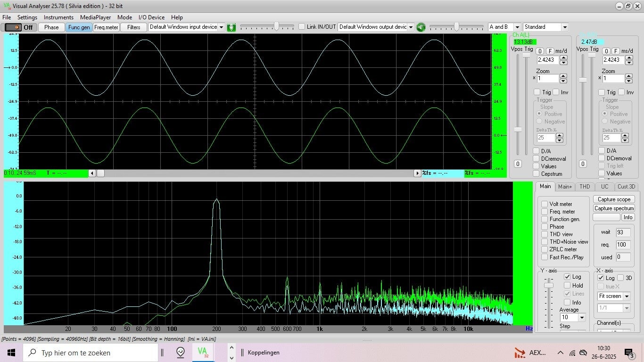
Task: Check the THD view option
Action: [545, 234]
